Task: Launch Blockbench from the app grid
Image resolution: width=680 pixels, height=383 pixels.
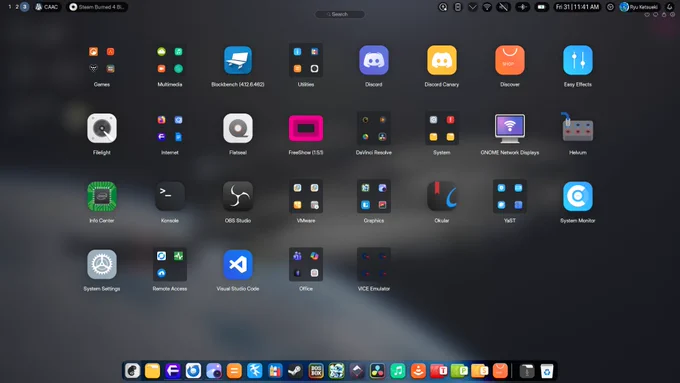Action: tap(238, 60)
